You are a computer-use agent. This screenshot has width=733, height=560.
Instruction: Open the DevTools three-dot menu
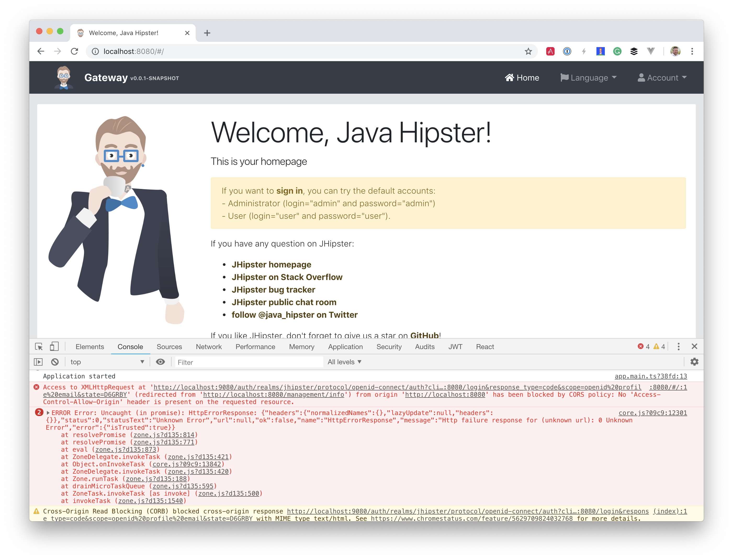tap(678, 347)
